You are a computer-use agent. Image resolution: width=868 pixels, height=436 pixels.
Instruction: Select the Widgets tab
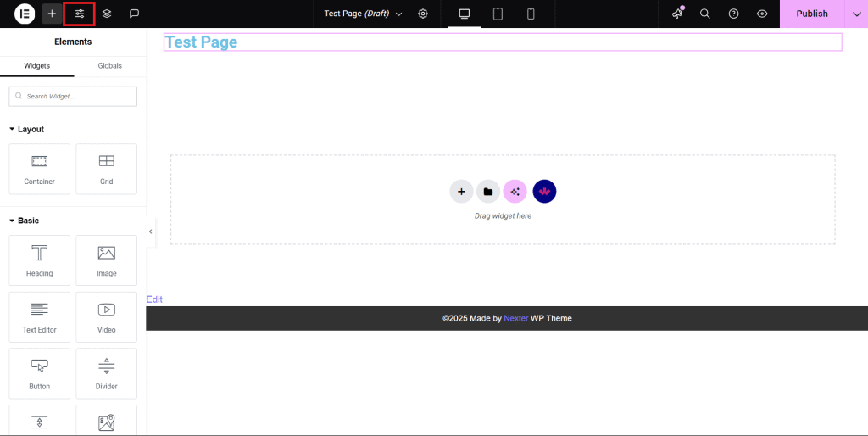(36, 66)
